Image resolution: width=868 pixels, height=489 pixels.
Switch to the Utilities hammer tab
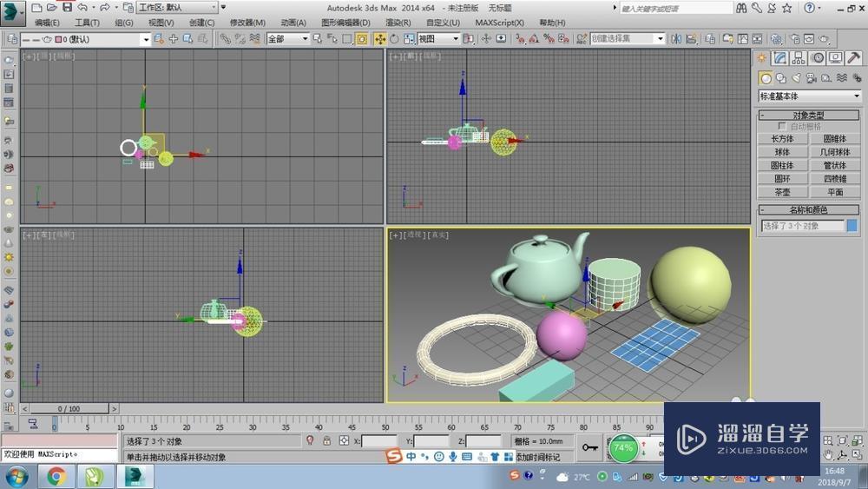click(x=853, y=57)
